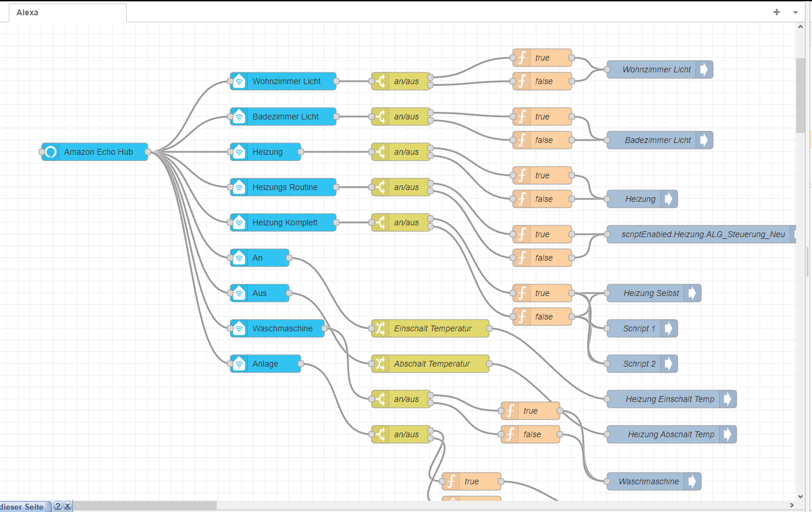Select the scriptEnabled.Heizung.ALG_Steuerung_Neu node
Image resolution: width=812 pixels, height=512 pixels.
pos(701,234)
